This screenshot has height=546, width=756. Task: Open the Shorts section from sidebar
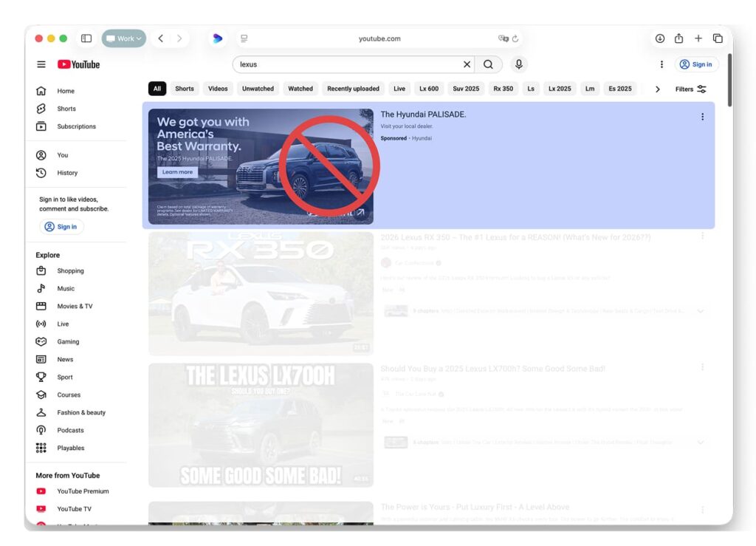(66, 109)
